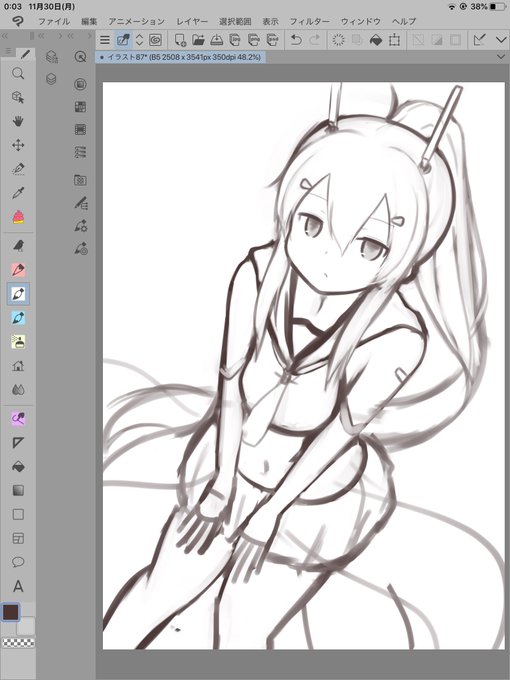The height and width of the screenshot is (680, 510).
Task: Open the Auto action list palette icon
Action: point(80,152)
